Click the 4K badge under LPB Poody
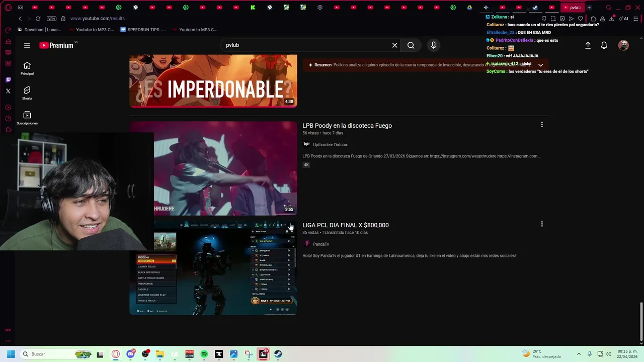The image size is (644, 362). tap(306, 165)
